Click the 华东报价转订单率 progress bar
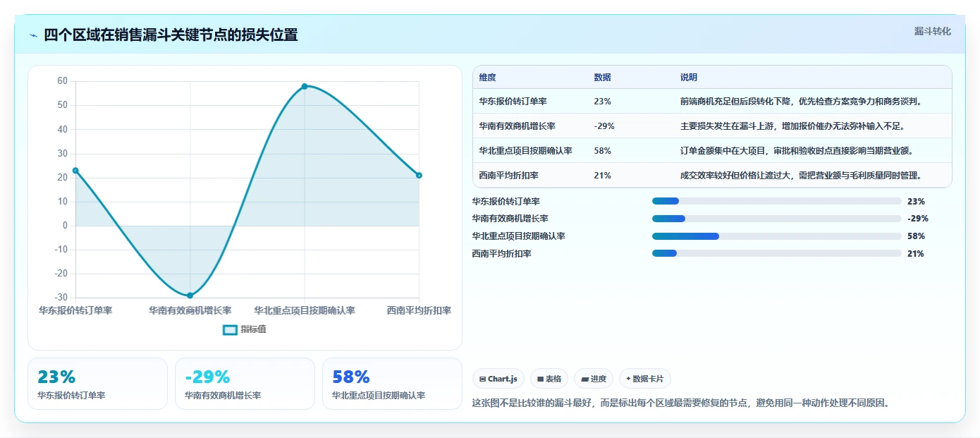Image resolution: width=980 pixels, height=438 pixels. pos(777,201)
